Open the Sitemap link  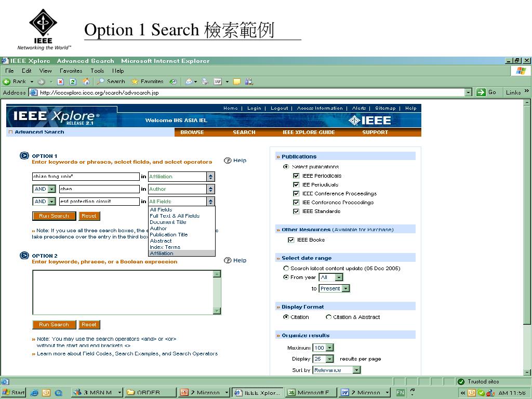click(x=385, y=108)
